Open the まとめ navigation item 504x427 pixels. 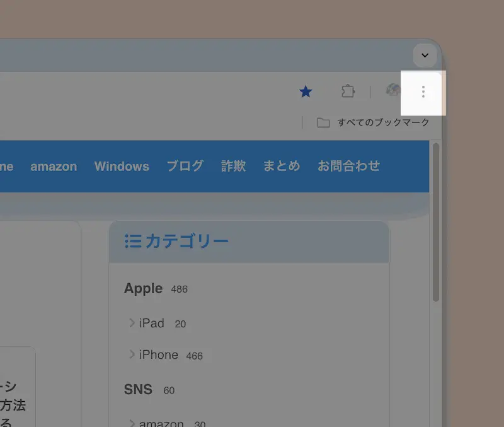click(x=281, y=166)
